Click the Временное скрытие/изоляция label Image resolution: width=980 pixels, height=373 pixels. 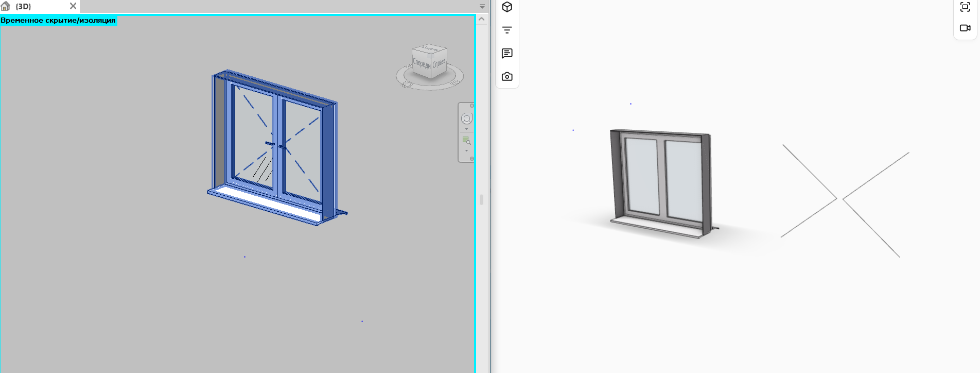pyautogui.click(x=58, y=21)
